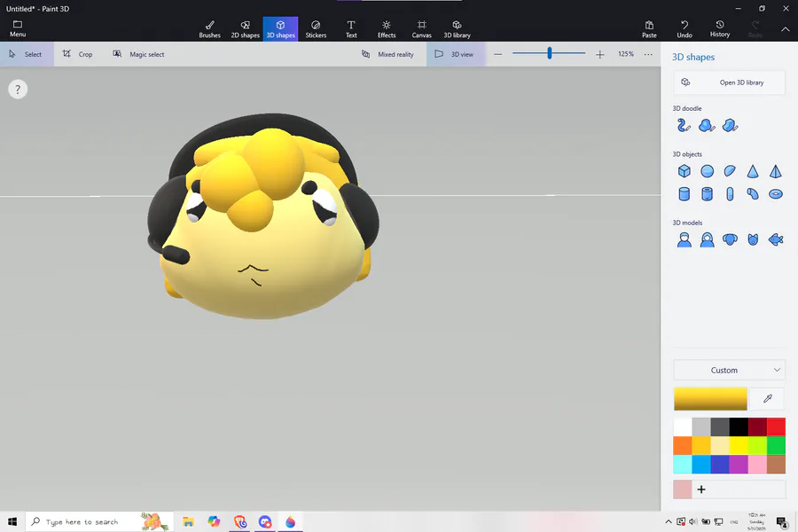The image size is (798, 532).
Task: Open the History panel
Action: coord(720,29)
